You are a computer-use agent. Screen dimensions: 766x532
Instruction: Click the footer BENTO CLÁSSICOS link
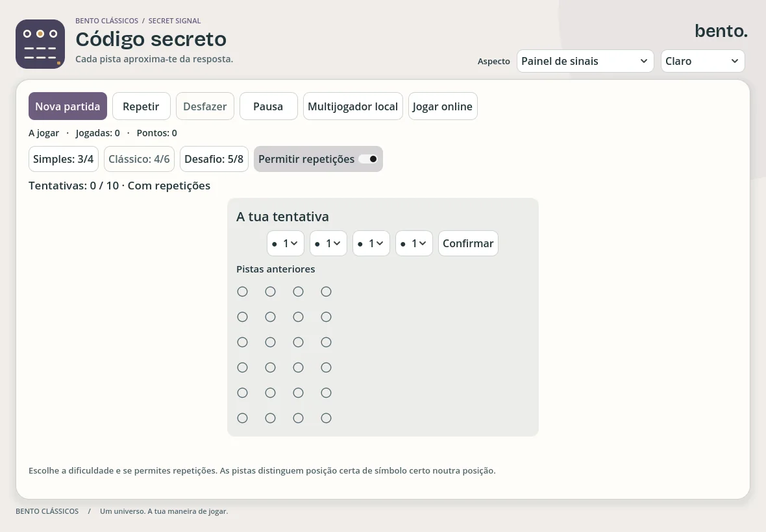point(47,511)
